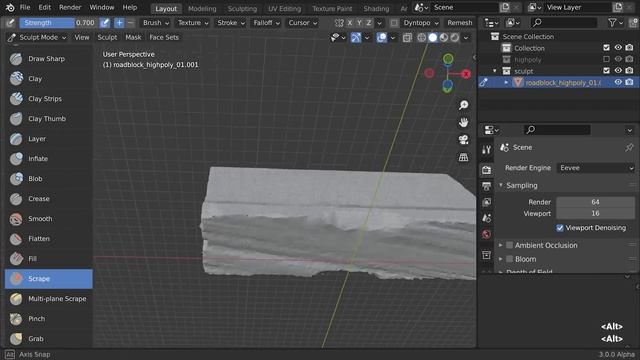Set brush direction to Add (plus)
This screenshot has width=640, height=360.
tap(119, 23)
